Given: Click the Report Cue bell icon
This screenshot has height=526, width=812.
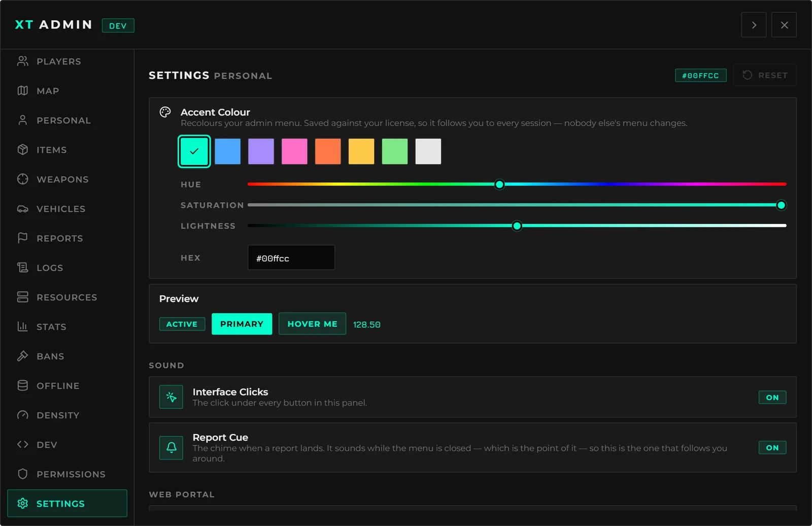Looking at the screenshot, I should click(171, 447).
